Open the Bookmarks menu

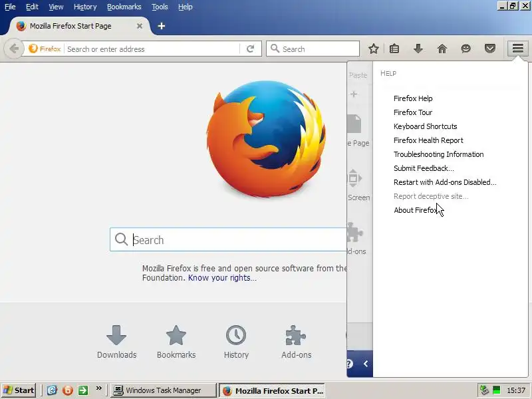click(124, 7)
